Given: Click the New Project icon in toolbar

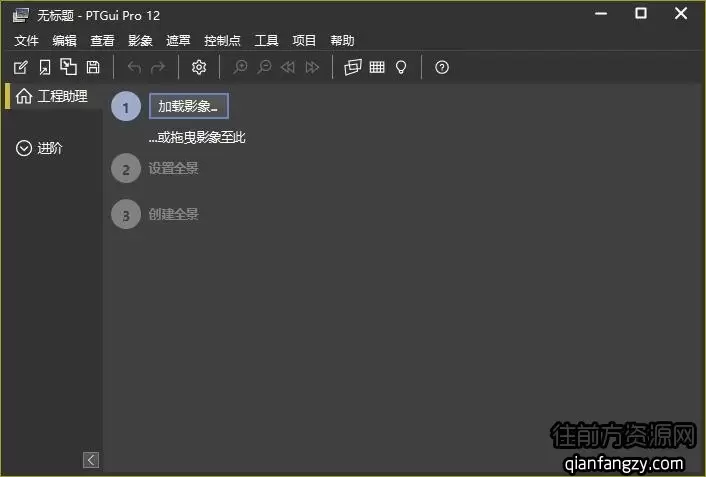Looking at the screenshot, I should pos(21,68).
